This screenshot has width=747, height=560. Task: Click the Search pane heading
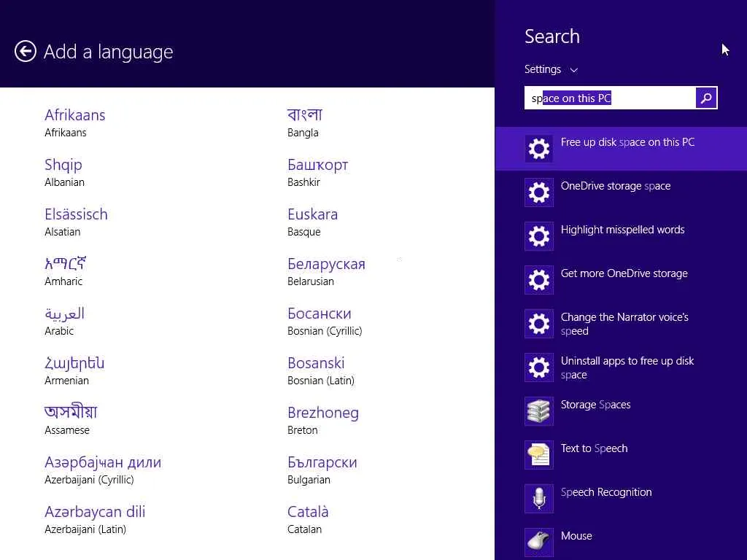coord(552,36)
